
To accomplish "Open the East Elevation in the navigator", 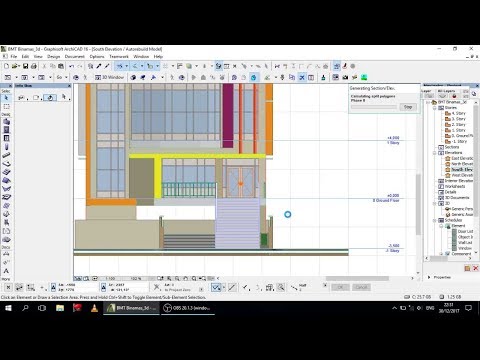I will click(x=459, y=158).
